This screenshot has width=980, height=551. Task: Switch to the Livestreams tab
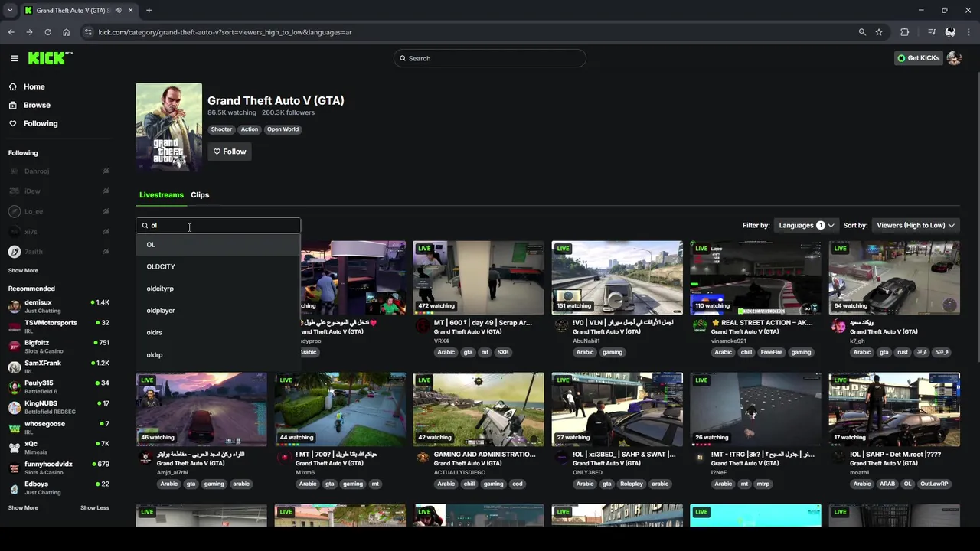tap(162, 195)
